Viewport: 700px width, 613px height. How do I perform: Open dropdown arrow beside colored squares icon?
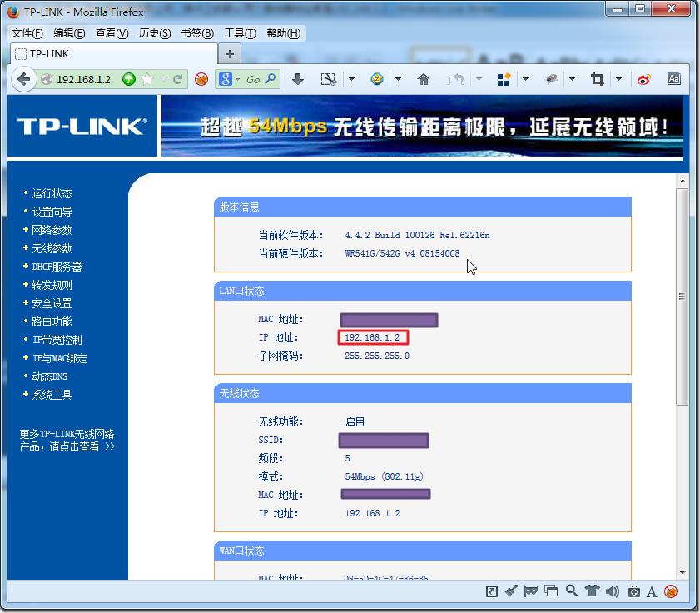point(525,79)
